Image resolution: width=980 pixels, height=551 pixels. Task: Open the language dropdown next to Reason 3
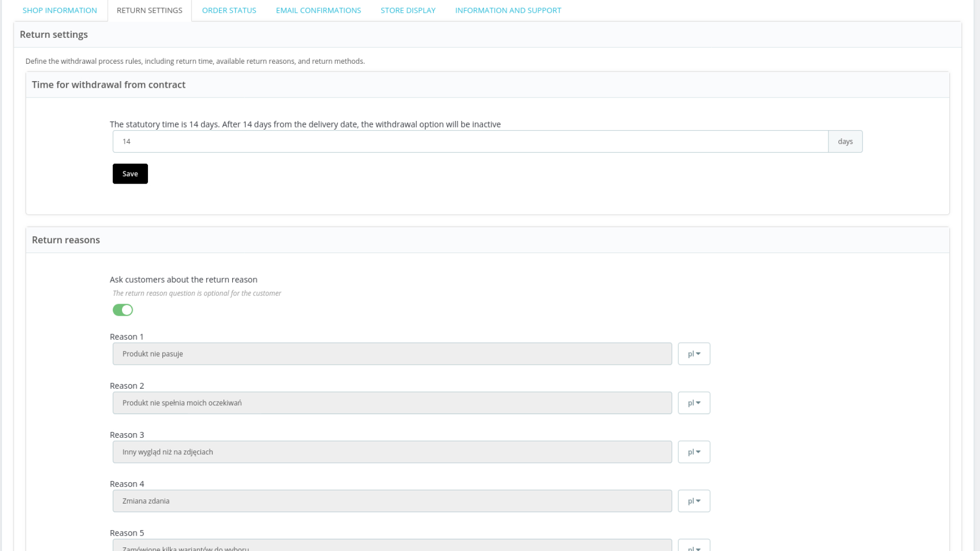(694, 452)
